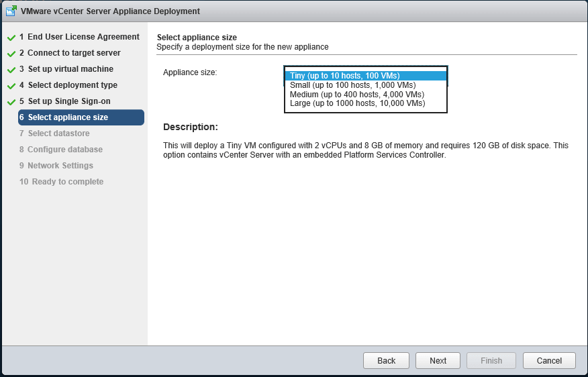The height and width of the screenshot is (377, 588).
Task: Pick Medium (up to 400 hosts, 4,000 VMs)
Action: coord(366,95)
